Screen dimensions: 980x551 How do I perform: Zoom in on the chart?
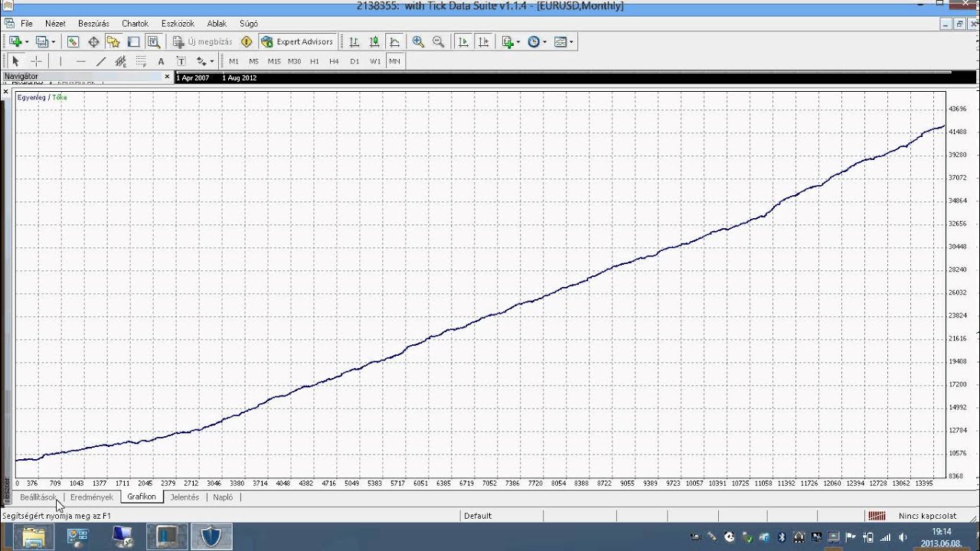point(418,42)
